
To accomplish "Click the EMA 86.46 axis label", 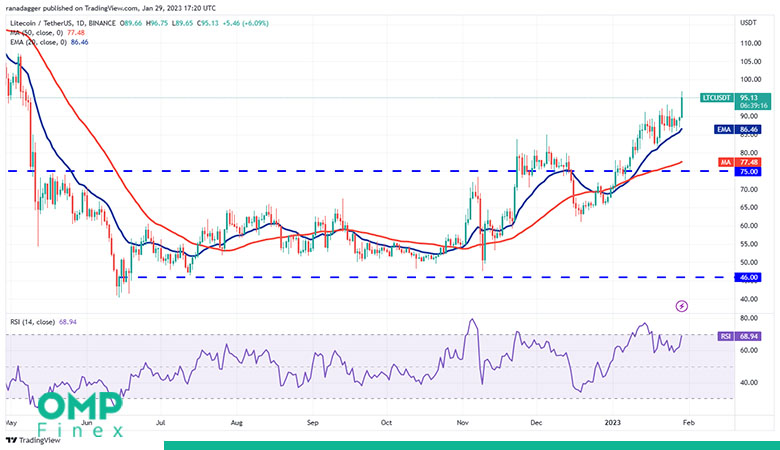I will click(738, 130).
